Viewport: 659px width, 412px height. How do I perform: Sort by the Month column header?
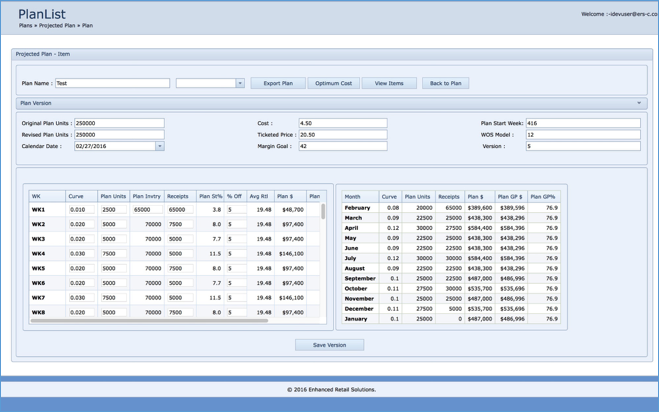point(352,197)
